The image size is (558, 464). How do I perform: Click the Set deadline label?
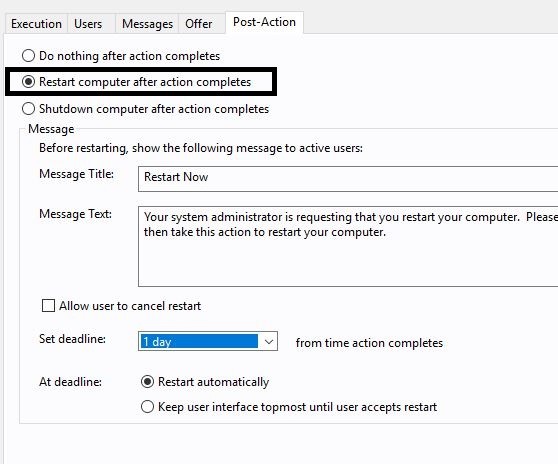(73, 339)
